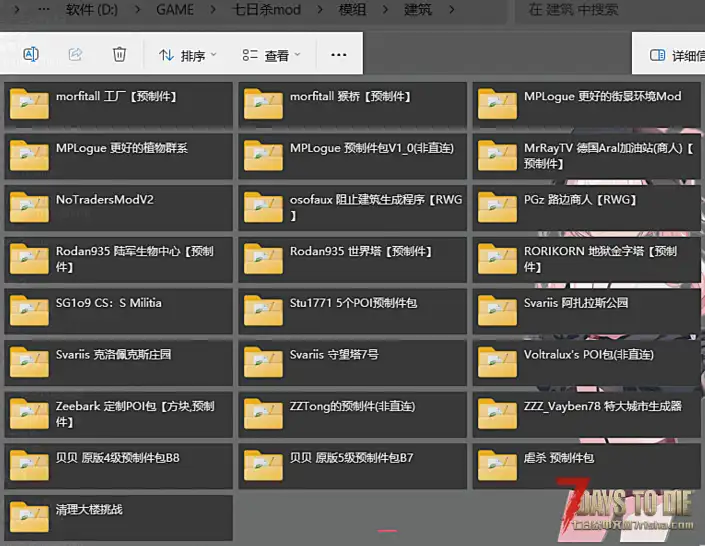The height and width of the screenshot is (546, 705).
Task: Select folder icon of MrRayTV 德国Aral加油站
Action: [x=497, y=156]
